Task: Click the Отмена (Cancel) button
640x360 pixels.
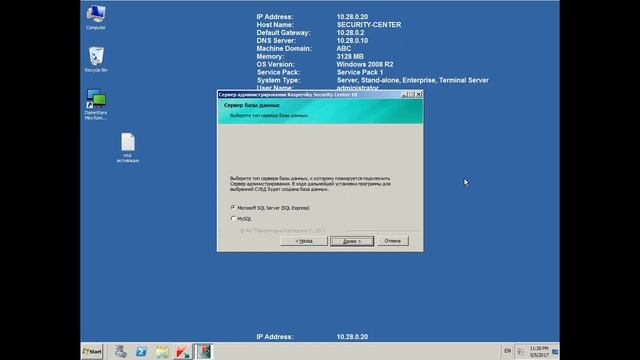Action: (393, 241)
